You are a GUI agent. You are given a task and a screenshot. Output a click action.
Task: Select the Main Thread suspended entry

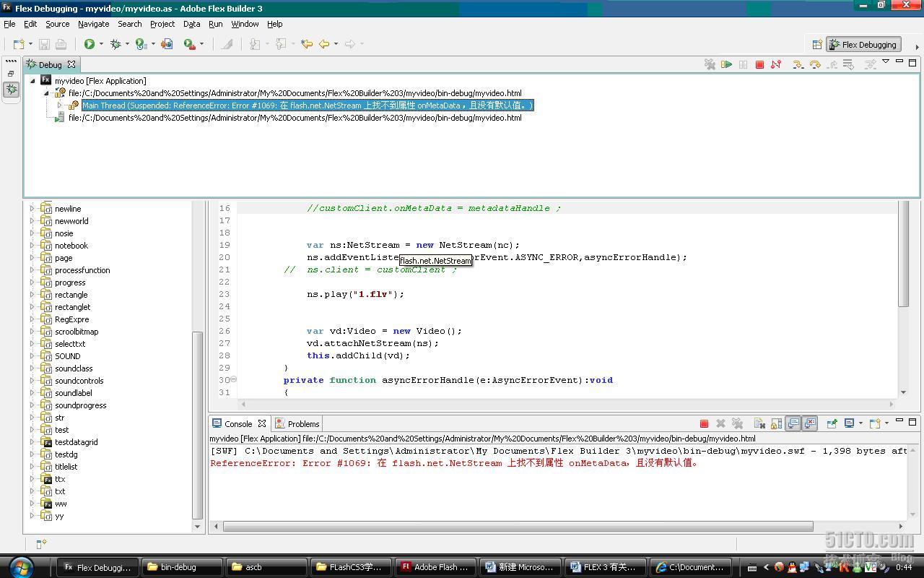pos(308,105)
